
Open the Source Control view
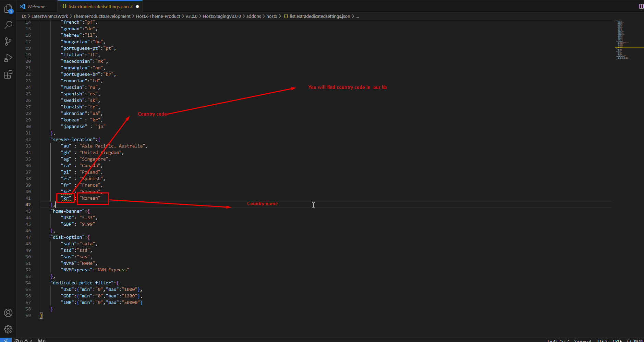coord(8,42)
